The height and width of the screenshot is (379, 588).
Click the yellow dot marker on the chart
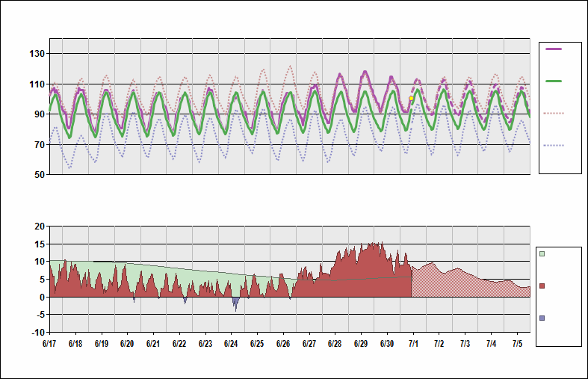(x=412, y=99)
